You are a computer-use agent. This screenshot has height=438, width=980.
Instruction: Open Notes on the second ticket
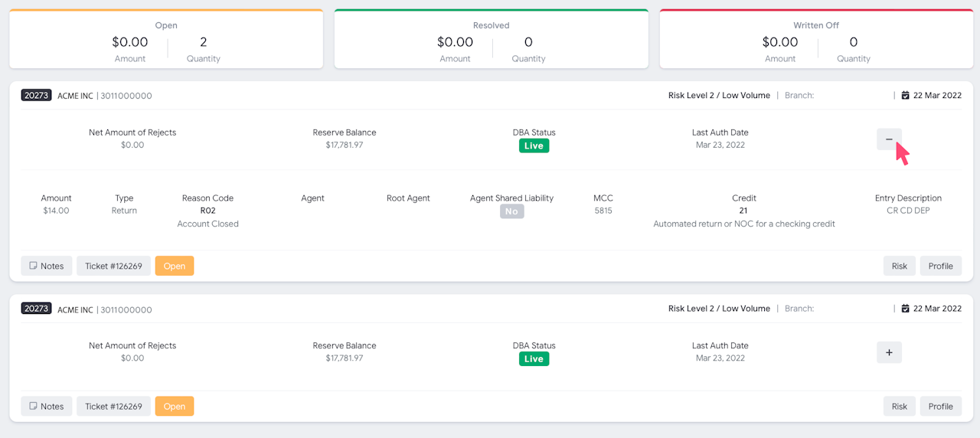coord(47,407)
